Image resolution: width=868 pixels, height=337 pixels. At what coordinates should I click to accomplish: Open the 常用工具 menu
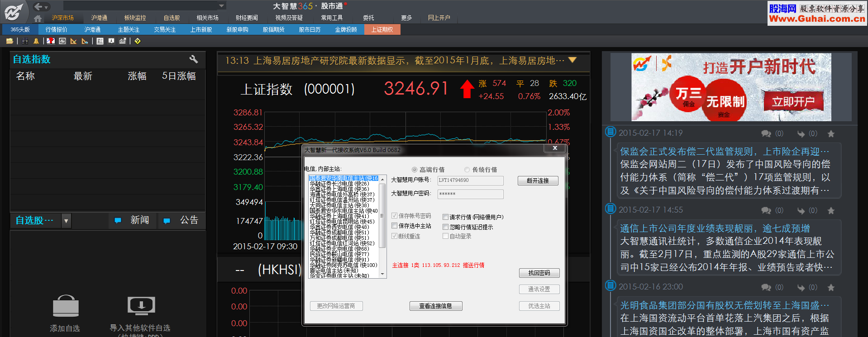coord(332,18)
